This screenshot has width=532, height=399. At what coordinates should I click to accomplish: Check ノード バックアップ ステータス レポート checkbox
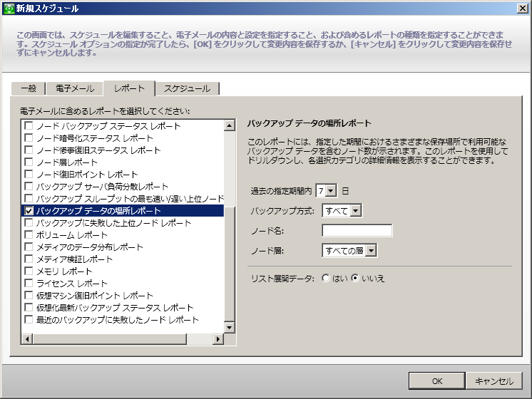pyautogui.click(x=29, y=126)
